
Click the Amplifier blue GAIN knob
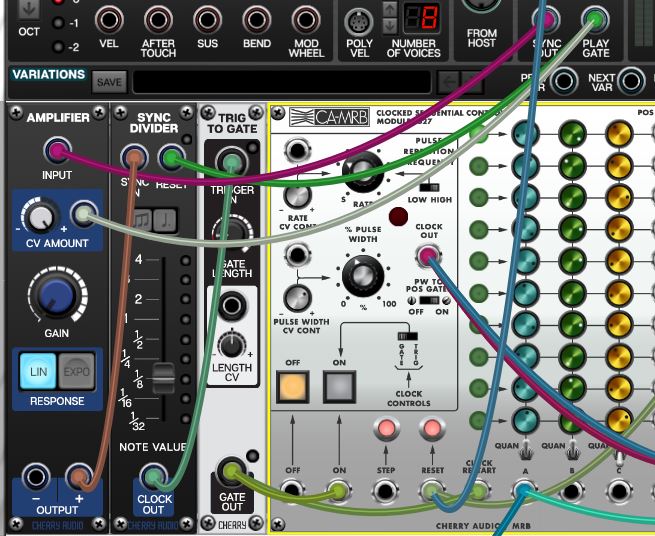pos(57,296)
